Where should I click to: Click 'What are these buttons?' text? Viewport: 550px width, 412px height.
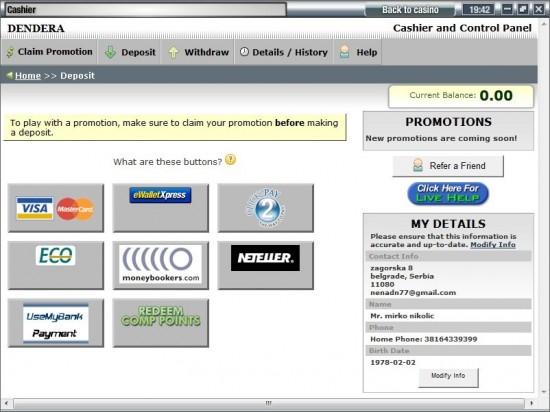(168, 162)
